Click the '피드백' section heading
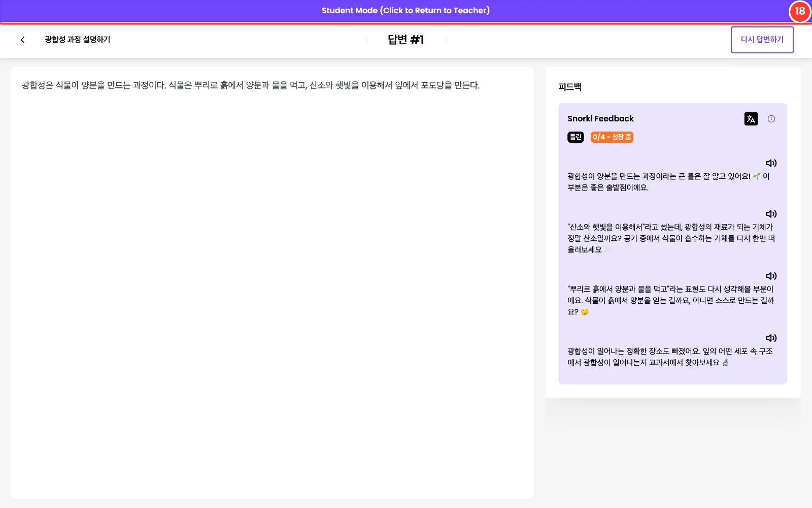Image resolution: width=812 pixels, height=508 pixels. [569, 87]
